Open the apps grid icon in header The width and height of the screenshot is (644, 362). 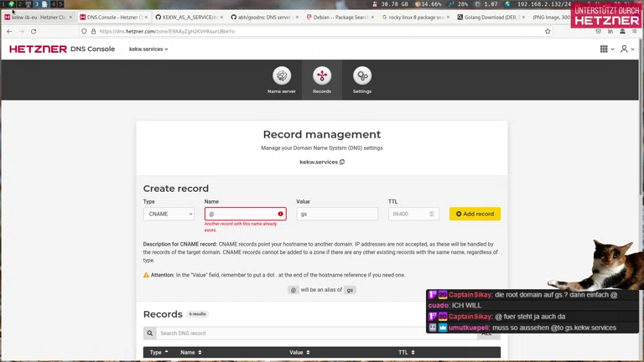(x=604, y=49)
